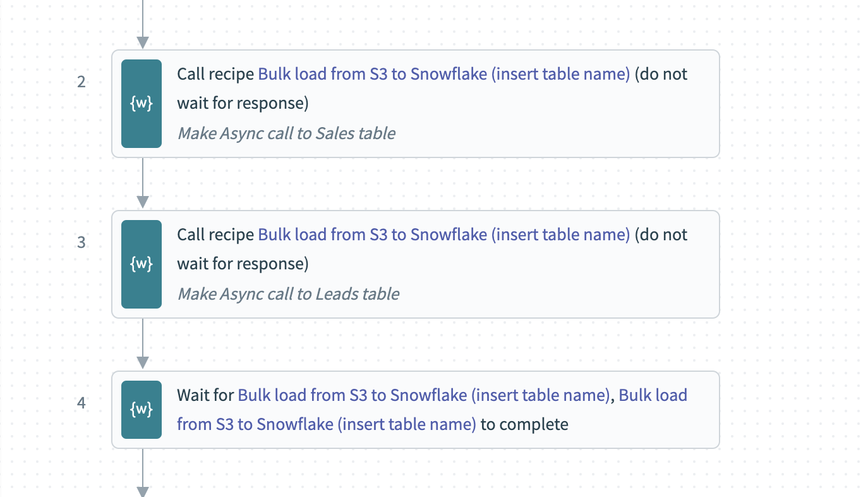Select step number 2 label
This screenshot has width=868, height=497.
[x=81, y=82]
